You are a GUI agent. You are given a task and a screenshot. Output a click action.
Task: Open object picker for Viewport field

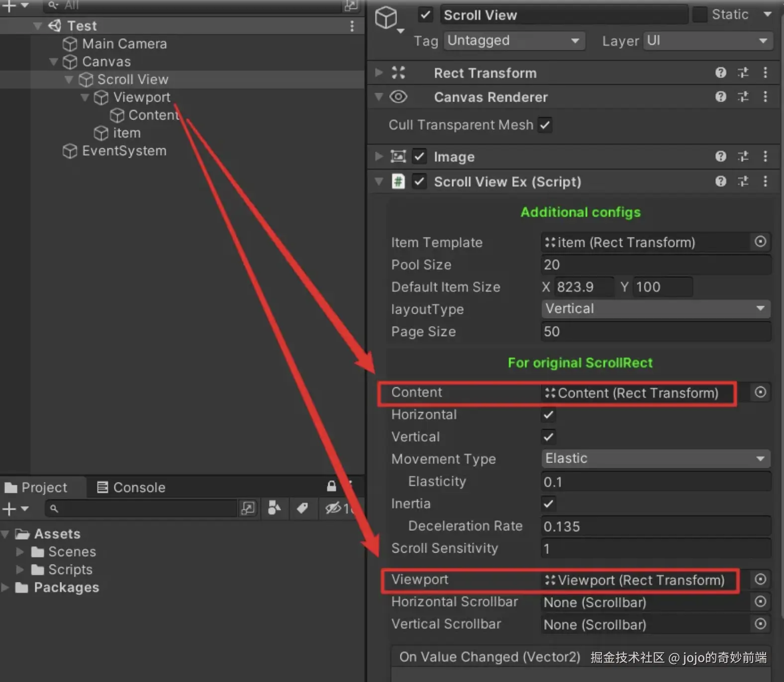click(x=760, y=579)
